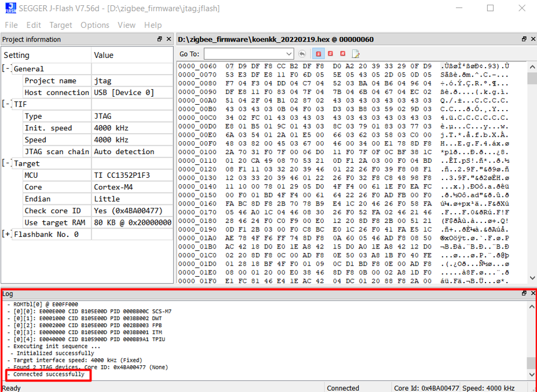Collapse the General settings group
537x392 pixels.
8,69
